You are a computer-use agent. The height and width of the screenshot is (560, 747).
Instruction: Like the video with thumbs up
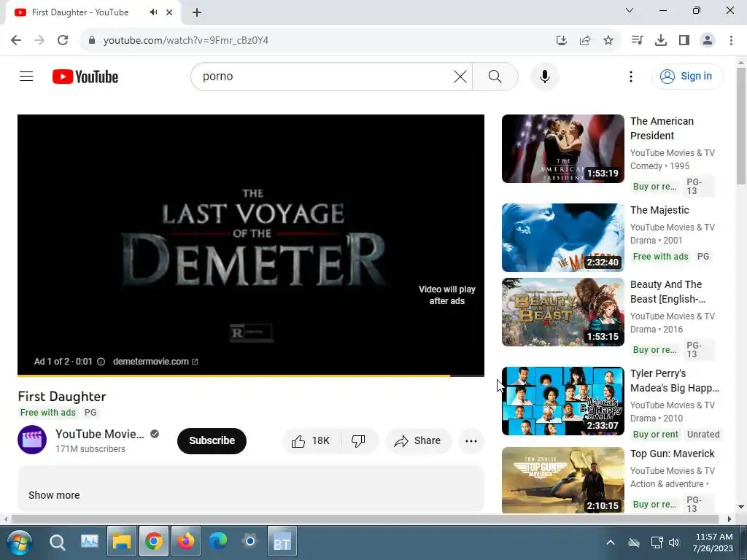[311, 441]
